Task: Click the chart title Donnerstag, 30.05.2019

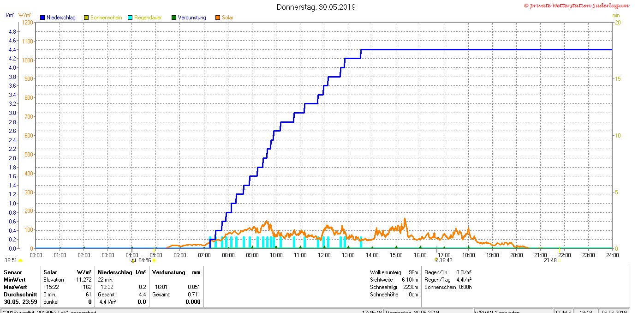Action: click(x=316, y=7)
